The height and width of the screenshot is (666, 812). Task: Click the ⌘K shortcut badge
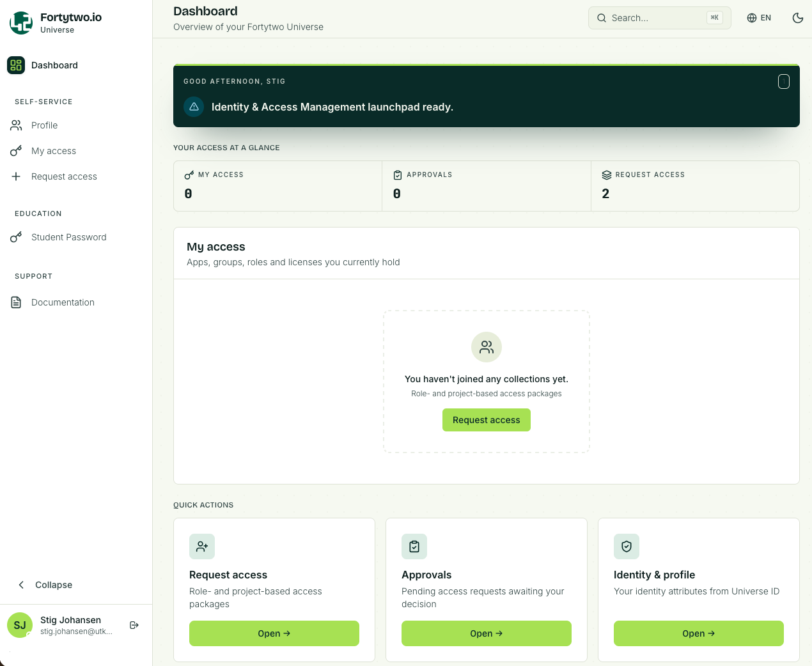(715, 18)
